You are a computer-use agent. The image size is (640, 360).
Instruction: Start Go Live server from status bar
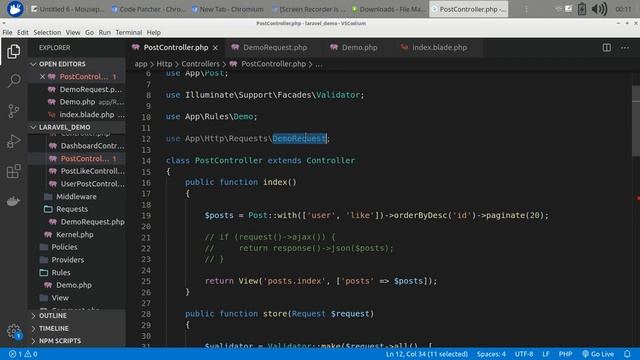(598, 354)
